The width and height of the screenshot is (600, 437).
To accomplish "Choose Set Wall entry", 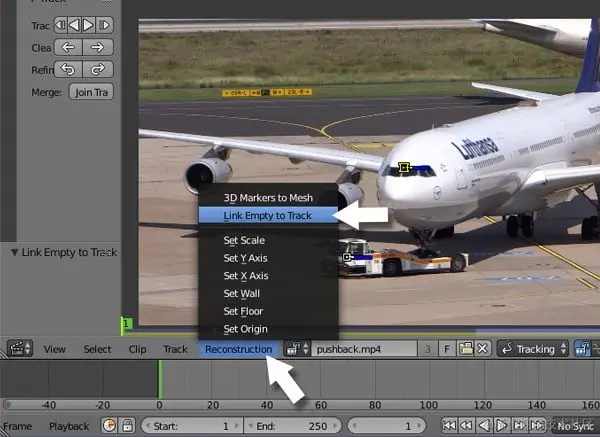I will point(268,294).
